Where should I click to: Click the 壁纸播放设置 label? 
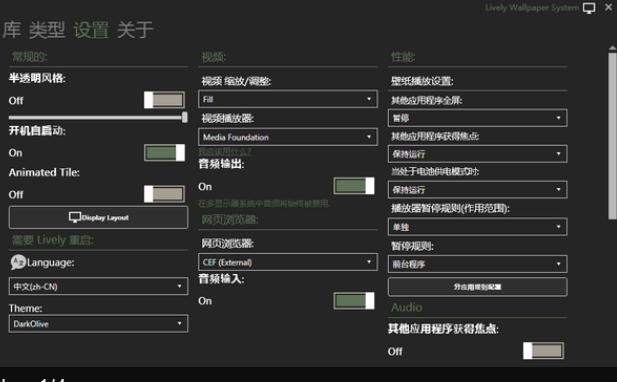point(422,81)
